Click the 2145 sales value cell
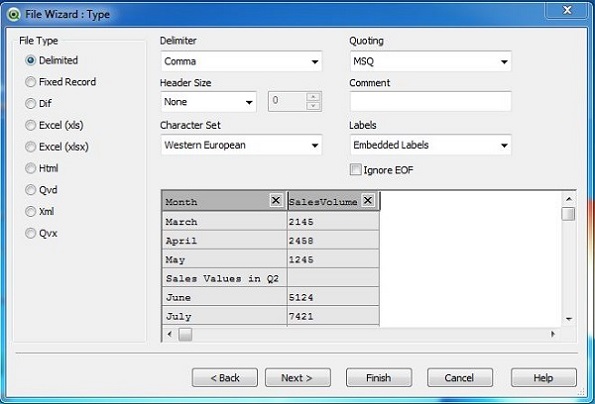595x404 pixels. pos(333,221)
